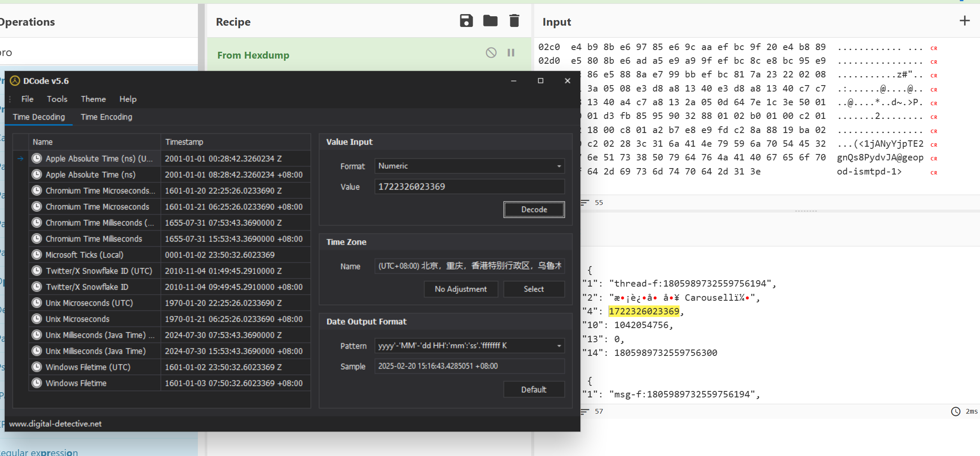Click msg-f:1805989732559756194 text in output
980x456 pixels.
[684, 394]
